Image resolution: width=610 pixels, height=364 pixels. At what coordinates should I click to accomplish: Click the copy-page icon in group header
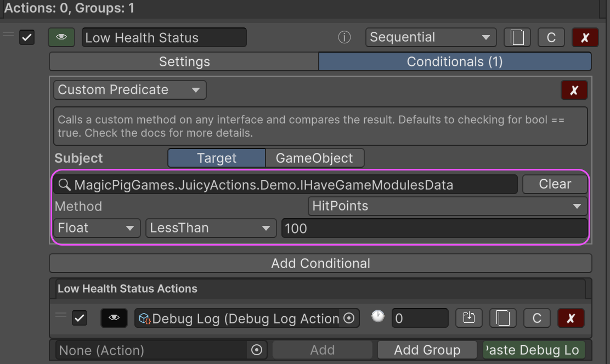pyautogui.click(x=517, y=37)
